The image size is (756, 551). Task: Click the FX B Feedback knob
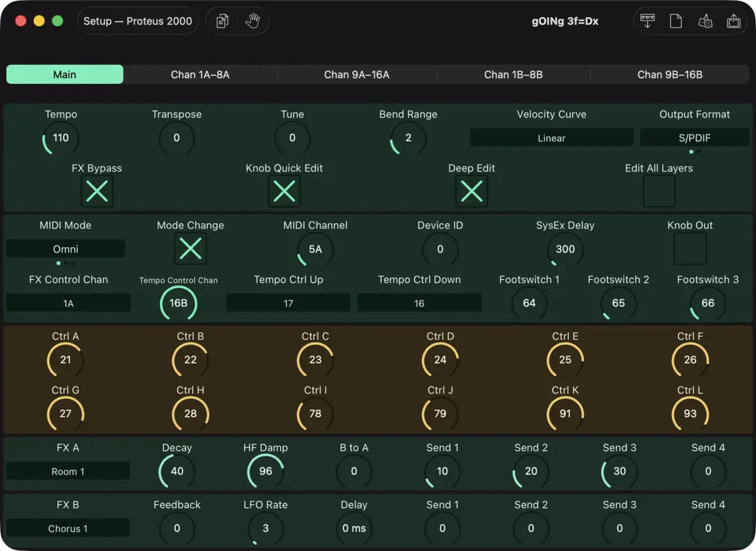click(x=177, y=528)
